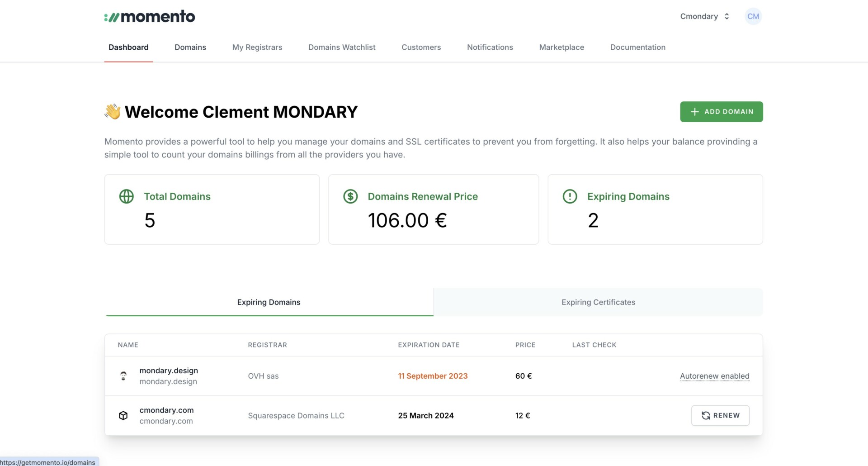Screen dimensions: 868x466
Task: Renew the cmondary.com domain
Action: coord(720,415)
